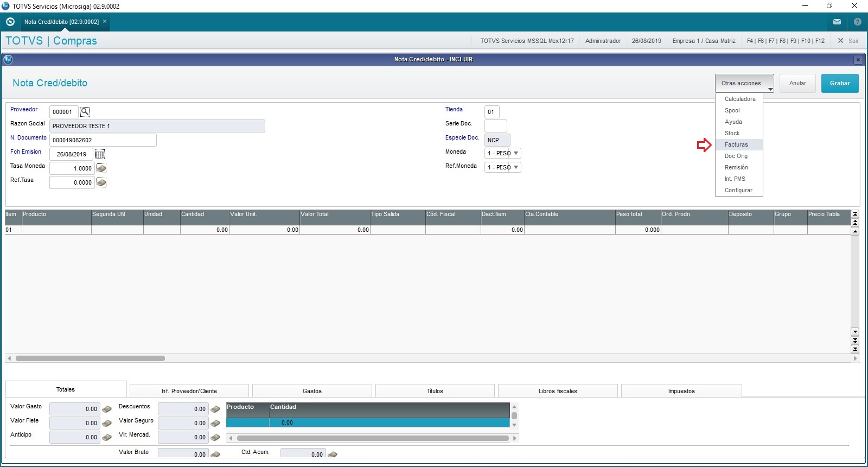This screenshot has width=868, height=467.
Task: Click Valor Flete money icon
Action: [107, 423]
